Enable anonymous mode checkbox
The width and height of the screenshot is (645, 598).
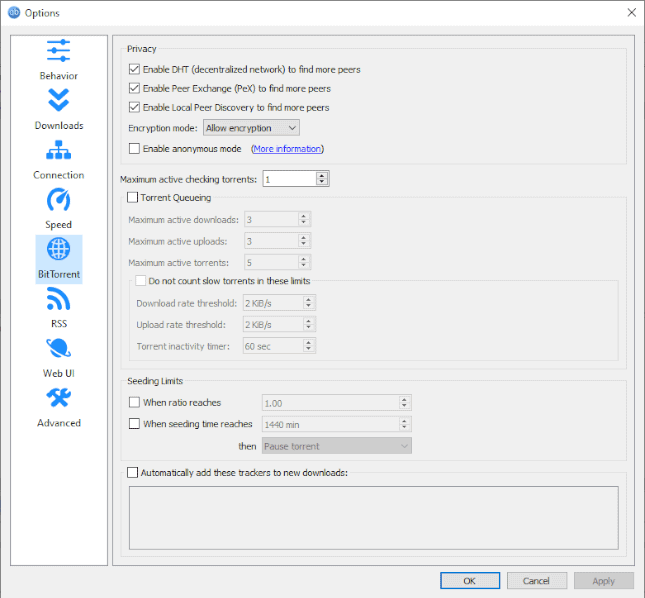point(134,148)
